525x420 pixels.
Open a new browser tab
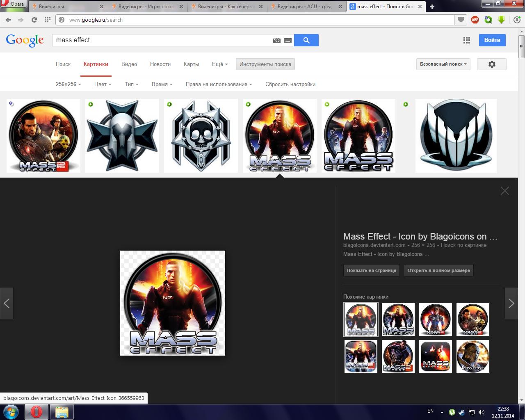(432, 7)
